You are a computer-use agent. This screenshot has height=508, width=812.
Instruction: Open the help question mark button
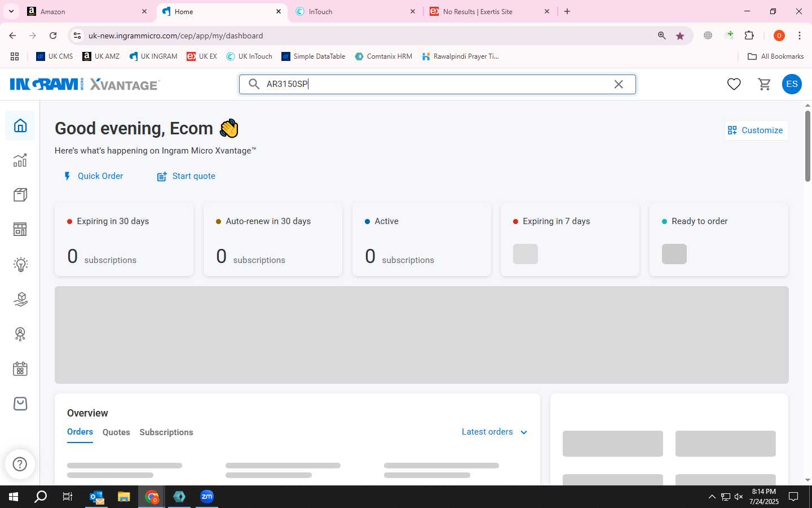pos(20,464)
